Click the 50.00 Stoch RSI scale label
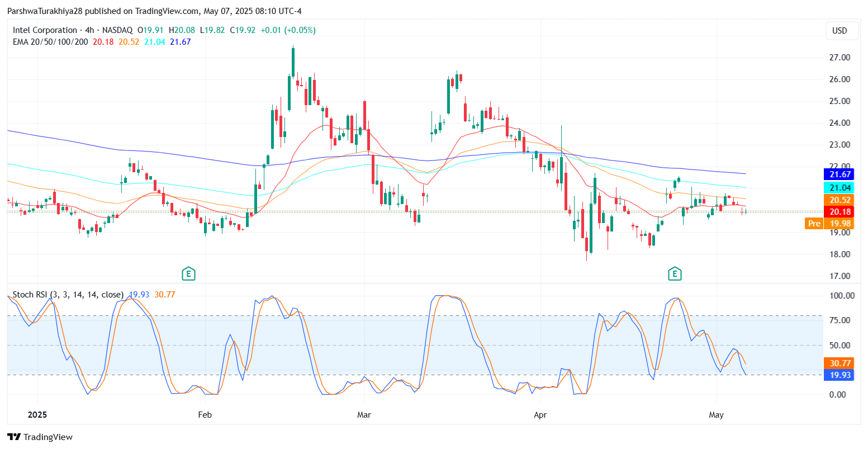This screenshot has width=868, height=449. click(841, 346)
